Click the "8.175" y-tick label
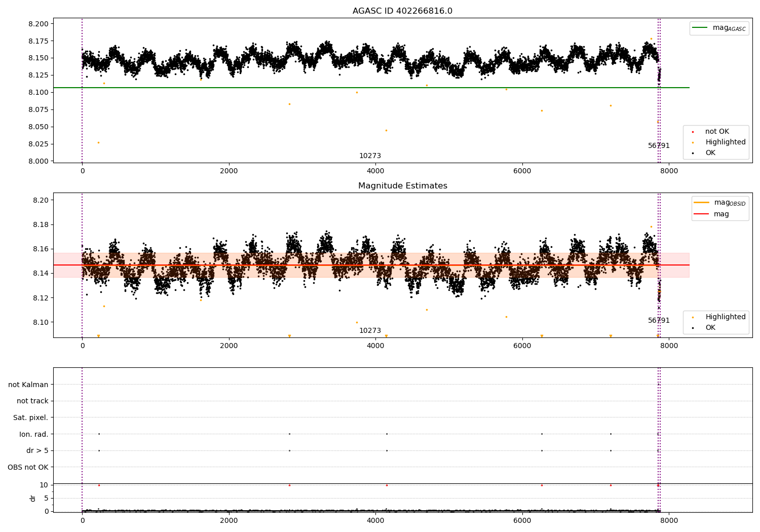The width and height of the screenshot is (760, 532). coord(39,41)
